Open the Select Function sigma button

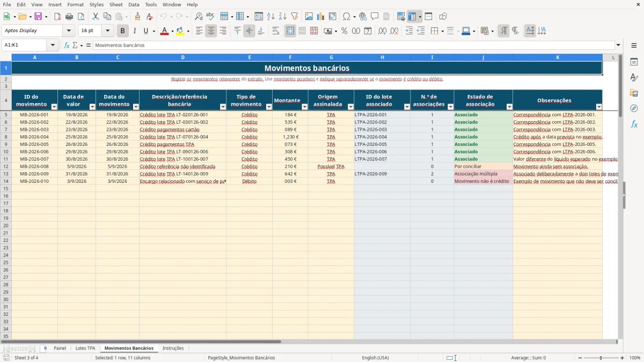(x=75, y=45)
